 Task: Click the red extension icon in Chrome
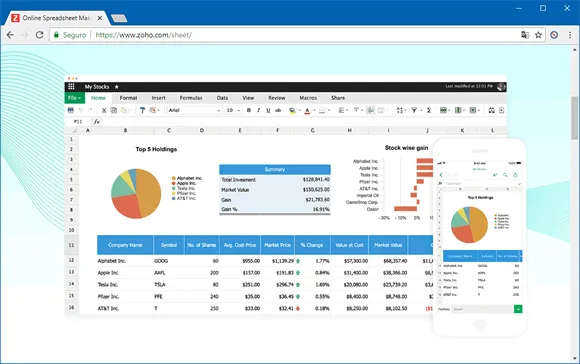pyautogui.click(x=554, y=35)
